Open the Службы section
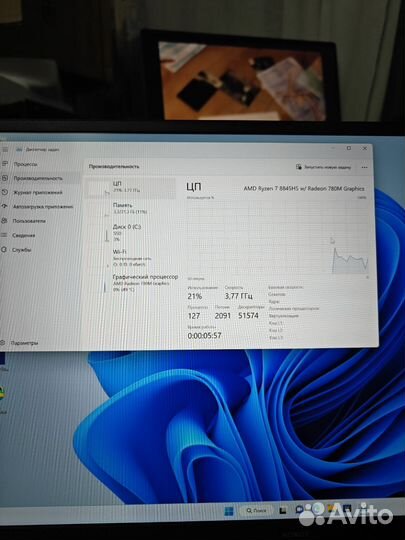The width and height of the screenshot is (405, 540). pyautogui.click(x=21, y=250)
